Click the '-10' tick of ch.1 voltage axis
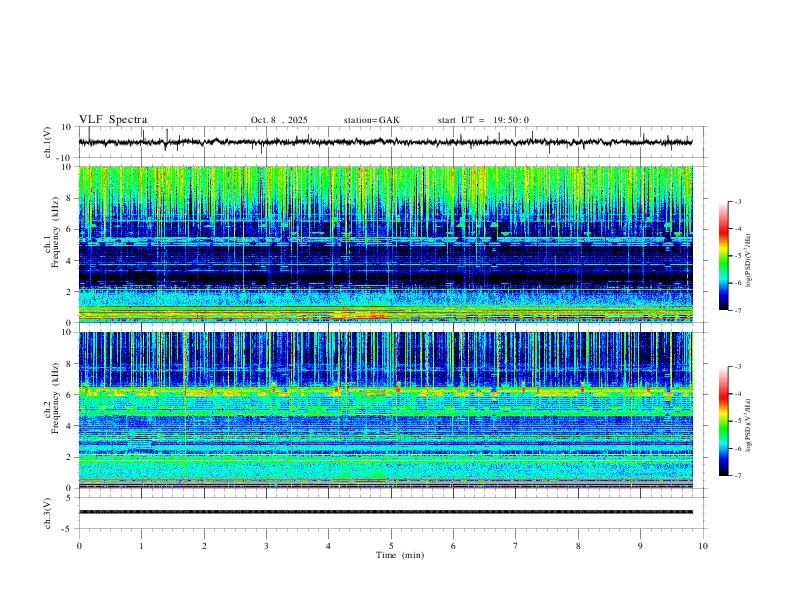This screenshot has height=612, width=792. coord(66,158)
